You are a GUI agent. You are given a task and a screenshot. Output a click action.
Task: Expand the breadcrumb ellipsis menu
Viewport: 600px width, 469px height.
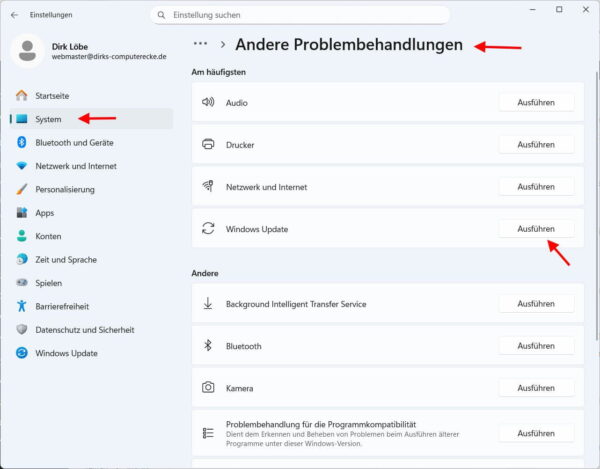coord(201,44)
